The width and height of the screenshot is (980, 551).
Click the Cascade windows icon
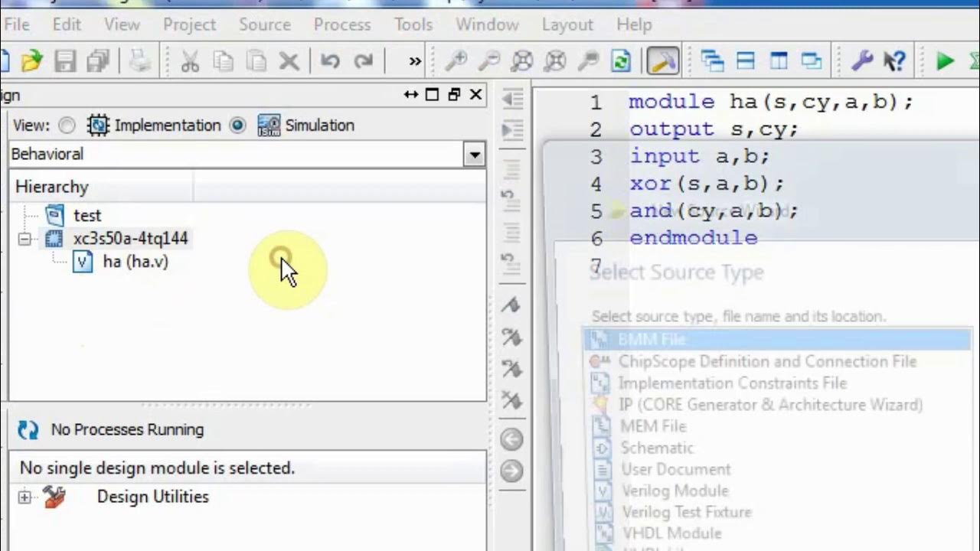click(x=713, y=61)
